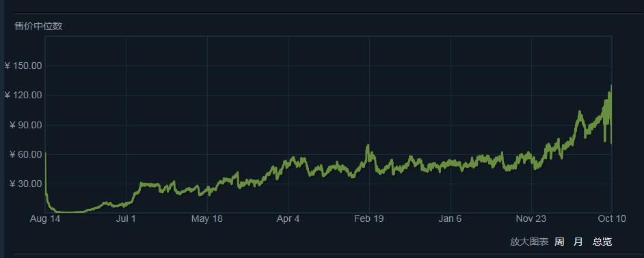Click the 售价中位数 chart title
Screen dimensions: 644x258
38,26
